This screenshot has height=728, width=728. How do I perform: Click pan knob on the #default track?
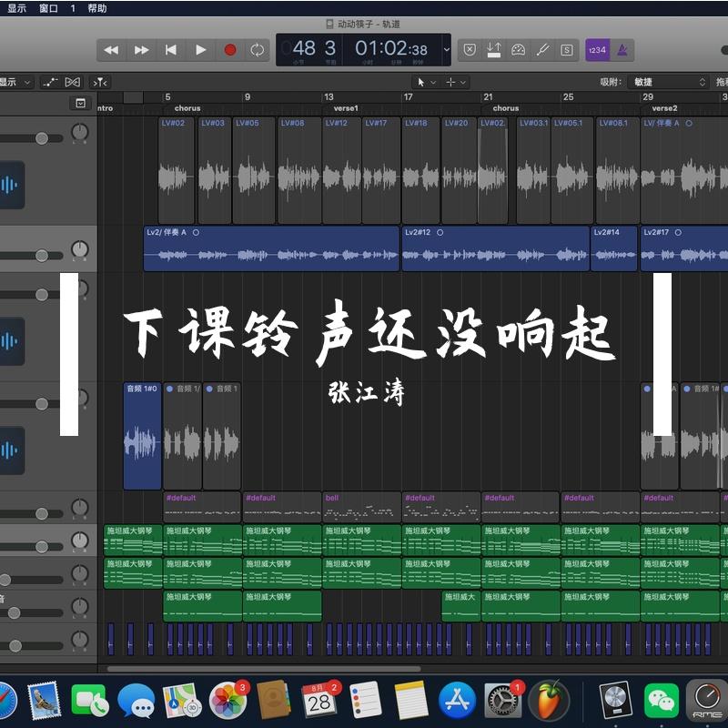tap(80, 508)
